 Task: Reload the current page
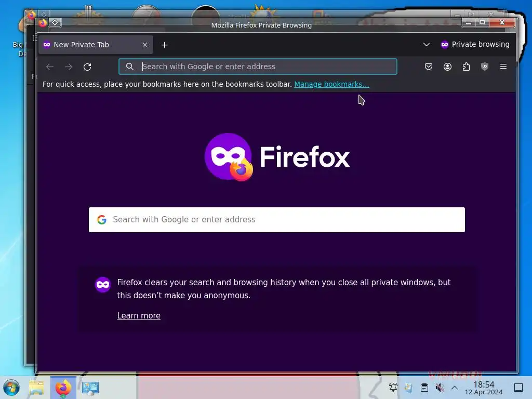click(87, 67)
